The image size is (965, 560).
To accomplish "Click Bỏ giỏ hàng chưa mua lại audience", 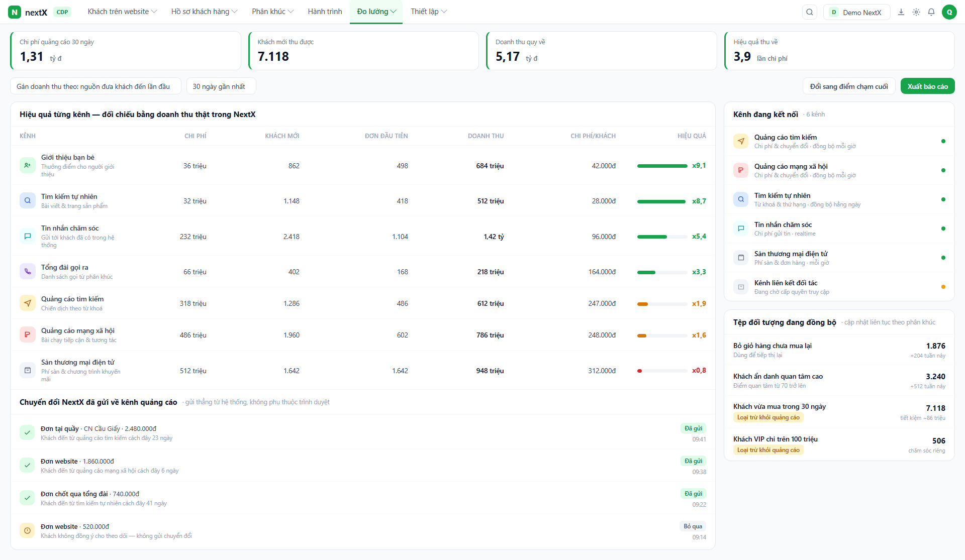I will [839, 350].
